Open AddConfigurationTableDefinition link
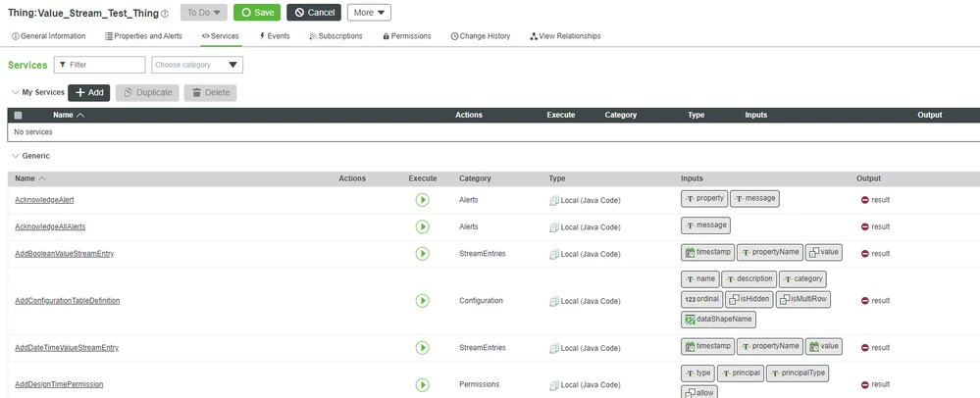The image size is (980, 398). 68,301
